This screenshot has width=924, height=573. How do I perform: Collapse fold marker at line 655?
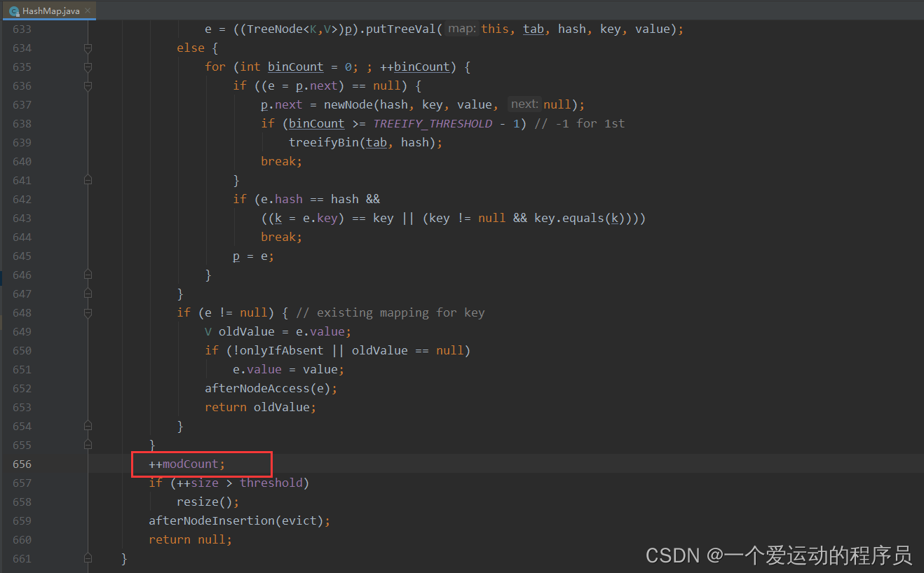[x=88, y=445]
